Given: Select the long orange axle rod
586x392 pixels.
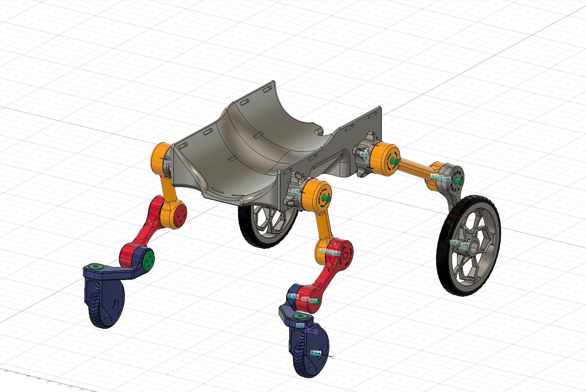Looking at the screenshot, I should coord(414,166).
